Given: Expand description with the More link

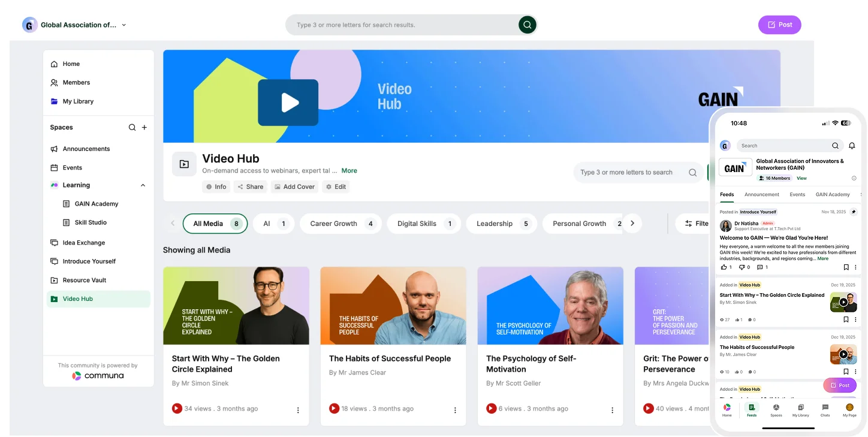Looking at the screenshot, I should click(x=349, y=171).
